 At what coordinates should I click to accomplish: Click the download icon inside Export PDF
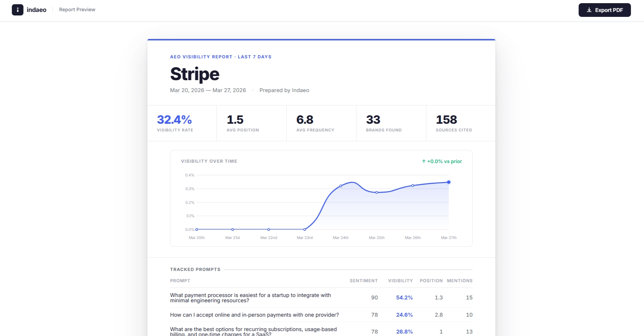pos(589,10)
